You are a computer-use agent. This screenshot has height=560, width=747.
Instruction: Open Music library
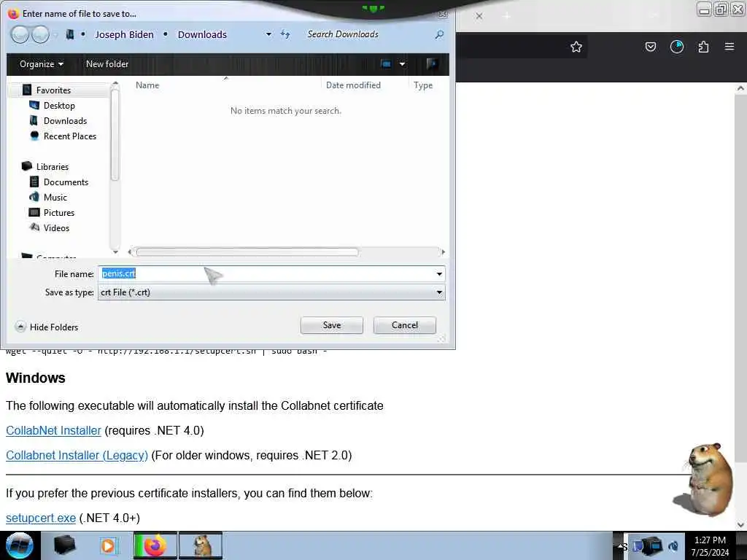tap(55, 197)
